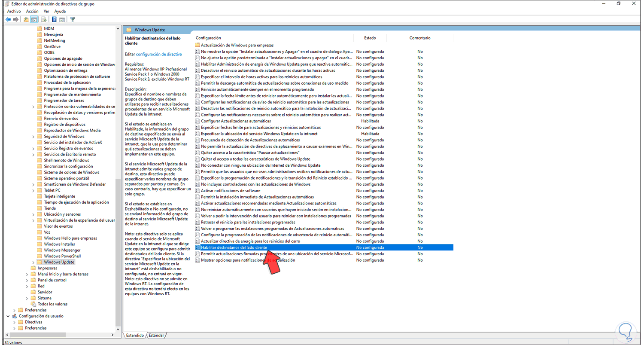
Task: Select the 'Tablet PC' tree item
Action: [x=52, y=190]
